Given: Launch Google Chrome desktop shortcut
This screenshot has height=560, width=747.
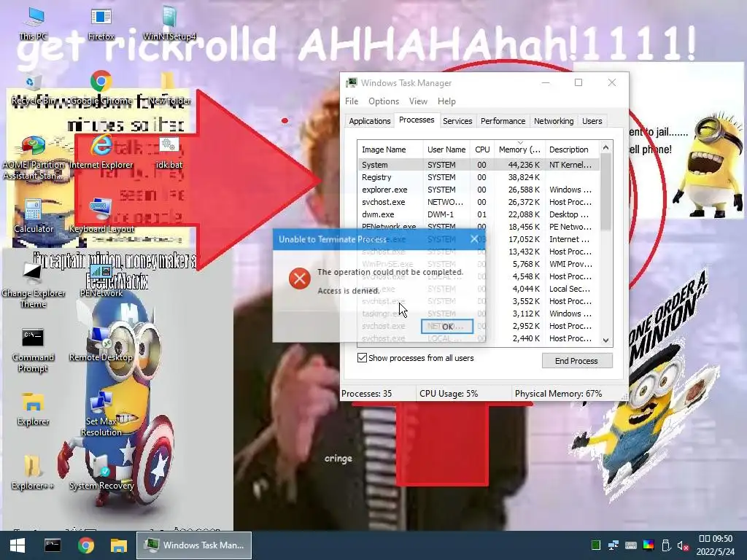Looking at the screenshot, I should point(101,88).
